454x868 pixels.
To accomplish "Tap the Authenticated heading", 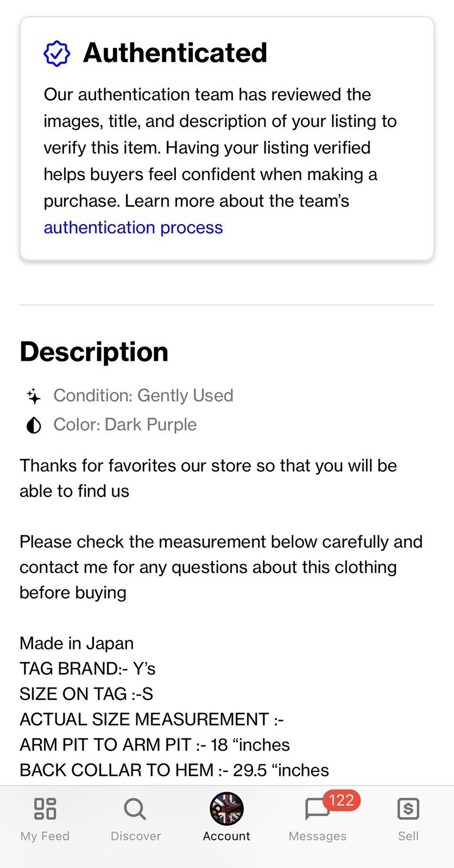I will tap(175, 53).
